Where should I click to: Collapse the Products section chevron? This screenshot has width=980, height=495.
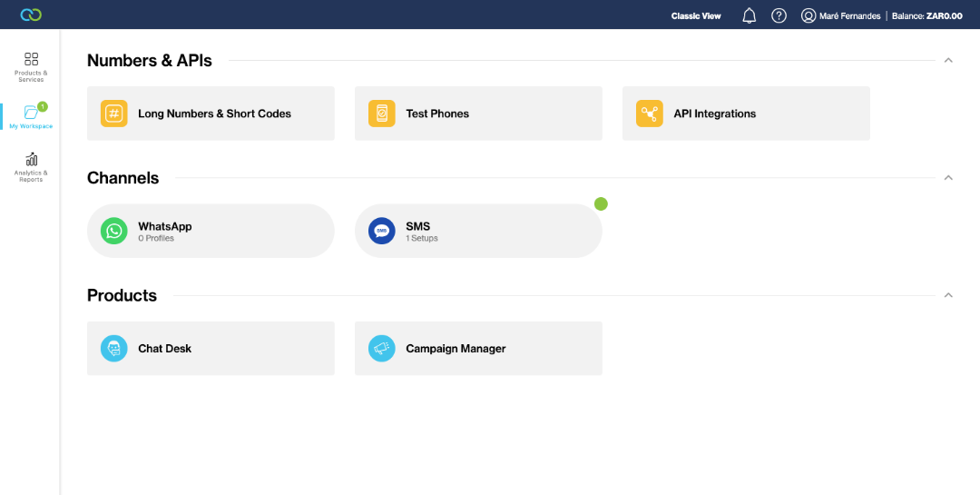[948, 295]
